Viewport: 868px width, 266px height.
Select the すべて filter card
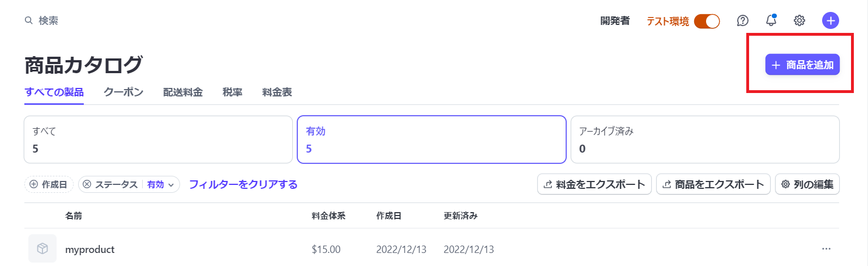click(158, 140)
